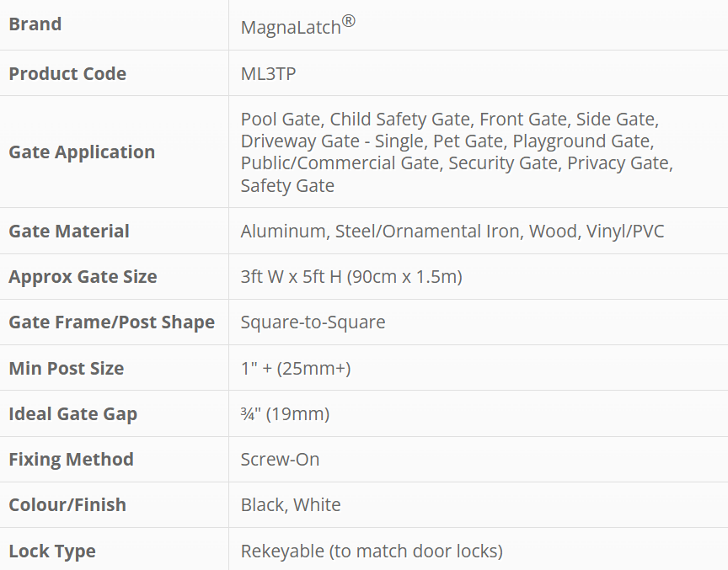The height and width of the screenshot is (570, 728).
Task: Click the Screw-On fixing value
Action: click(x=280, y=459)
